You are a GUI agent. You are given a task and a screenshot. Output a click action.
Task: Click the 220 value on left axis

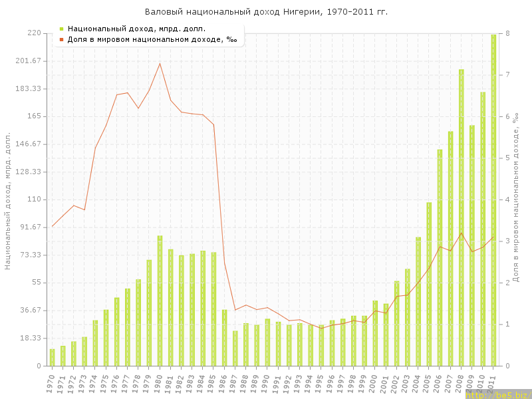click(34, 33)
